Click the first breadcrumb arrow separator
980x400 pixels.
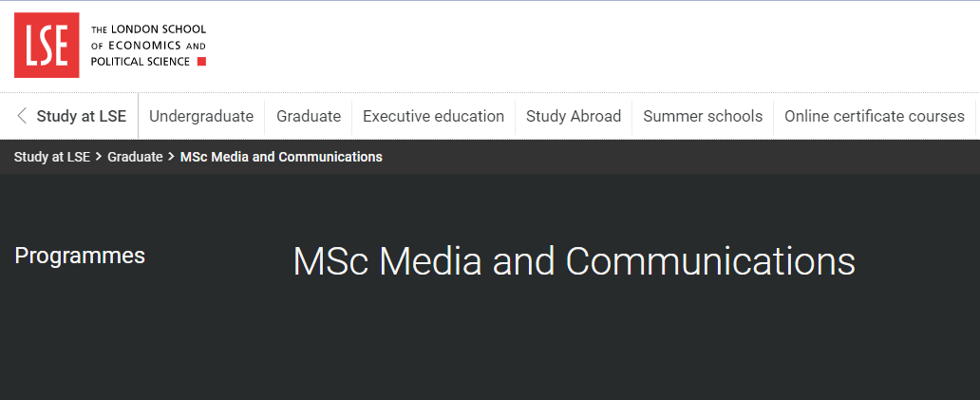coord(99,157)
